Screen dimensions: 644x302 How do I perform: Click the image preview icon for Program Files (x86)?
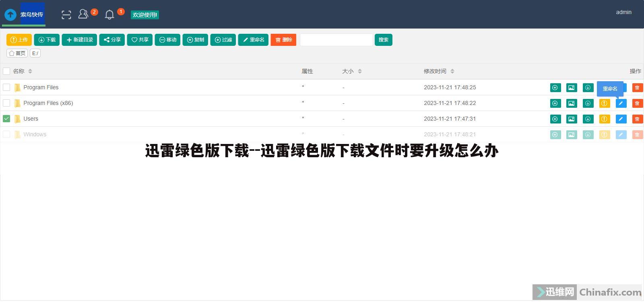click(572, 103)
